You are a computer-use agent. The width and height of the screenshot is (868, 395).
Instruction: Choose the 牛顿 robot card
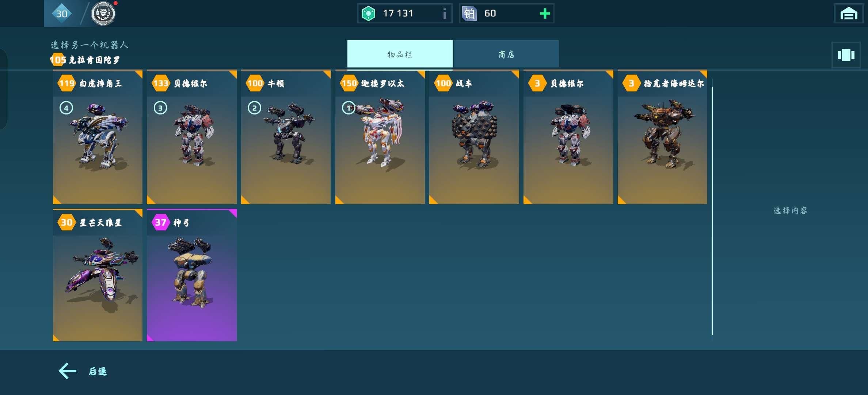coord(286,137)
